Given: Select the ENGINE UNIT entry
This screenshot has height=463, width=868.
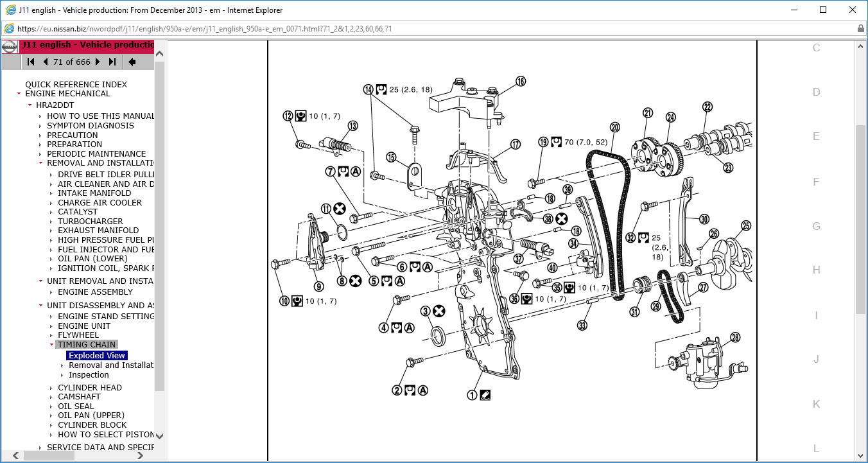Looking at the screenshot, I should pos(84,326).
